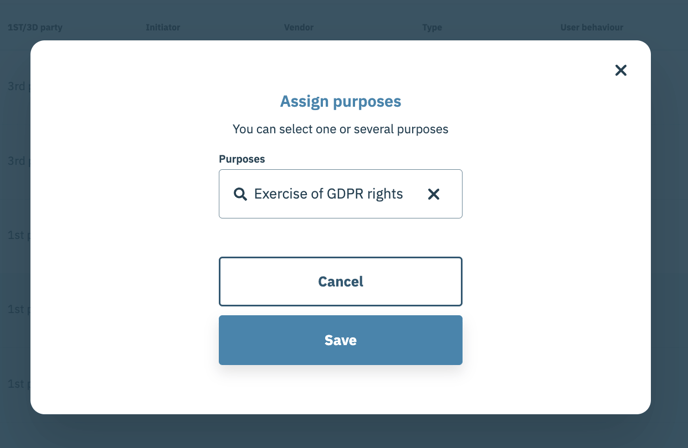Click the Assign purposes heading
The width and height of the screenshot is (688, 448).
coord(340,101)
